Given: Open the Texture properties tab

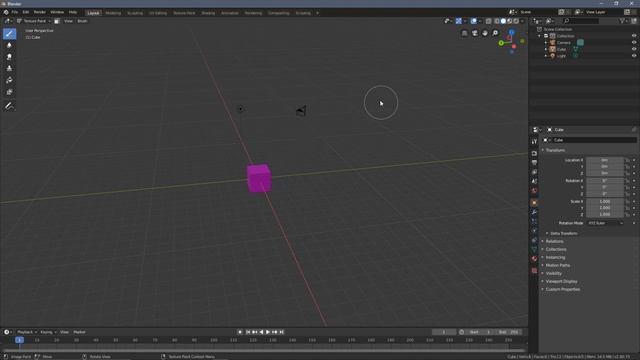Looking at the screenshot, I should click(534, 271).
